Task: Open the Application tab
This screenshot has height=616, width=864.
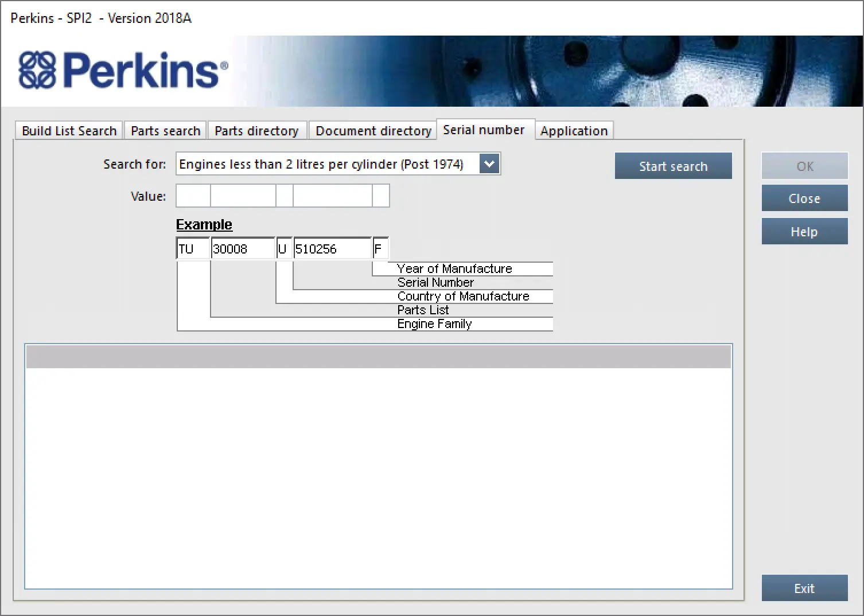Action: pos(574,131)
